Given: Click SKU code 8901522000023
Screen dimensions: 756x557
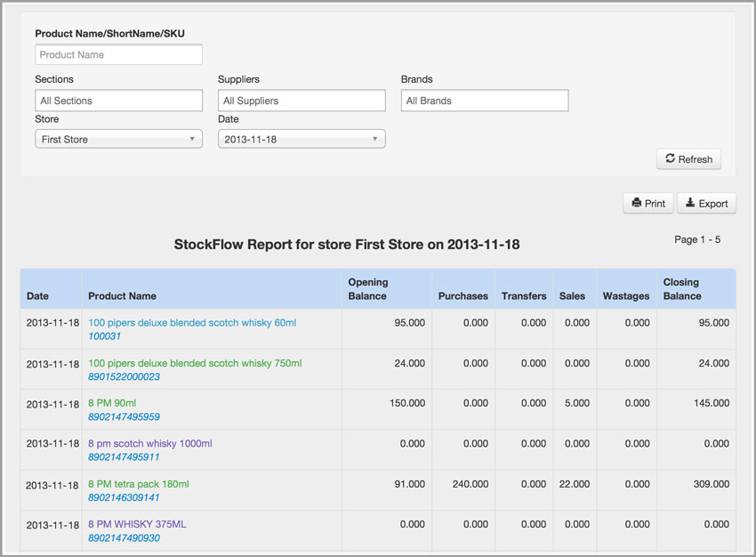Looking at the screenshot, I should click(124, 376).
